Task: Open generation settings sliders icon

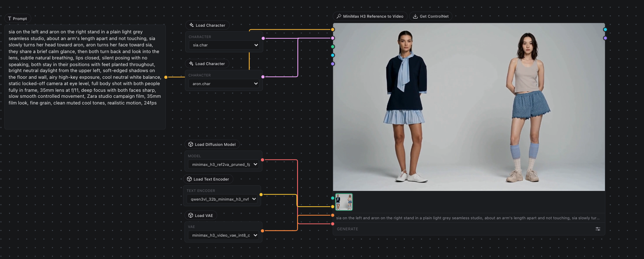Action: pos(598,229)
